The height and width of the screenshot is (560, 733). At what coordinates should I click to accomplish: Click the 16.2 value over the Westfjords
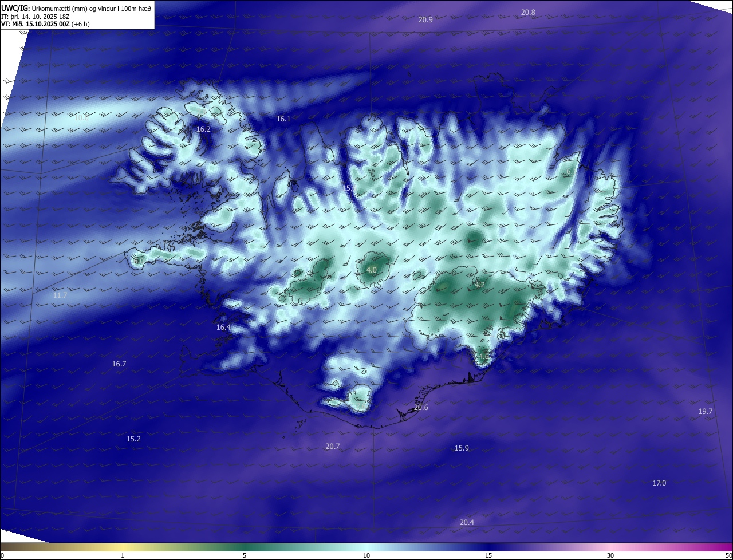click(x=203, y=129)
